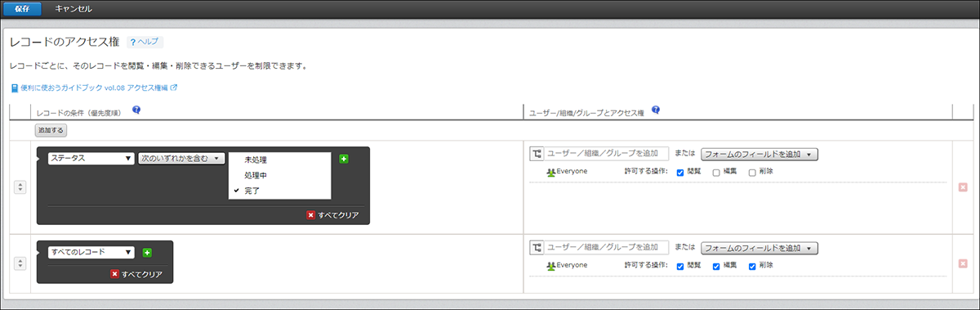Open the ステータス field dropdown
The image size is (980, 310).
(91, 159)
